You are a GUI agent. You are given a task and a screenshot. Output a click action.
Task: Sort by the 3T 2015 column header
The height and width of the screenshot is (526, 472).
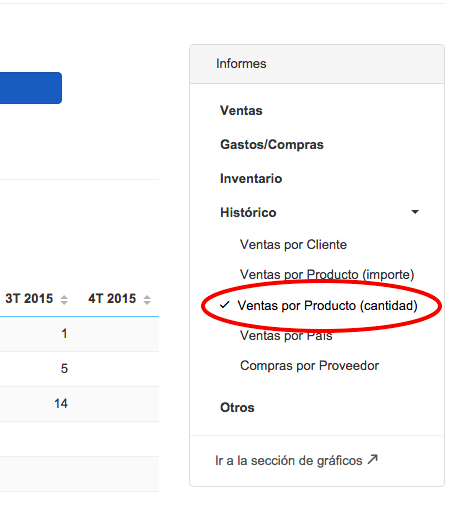point(29,299)
